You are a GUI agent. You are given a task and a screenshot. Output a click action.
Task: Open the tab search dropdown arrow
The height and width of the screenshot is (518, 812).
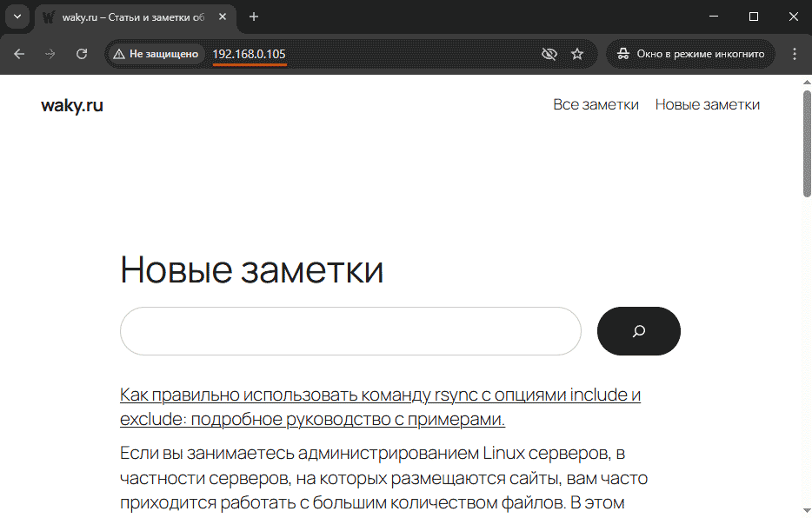[17, 17]
